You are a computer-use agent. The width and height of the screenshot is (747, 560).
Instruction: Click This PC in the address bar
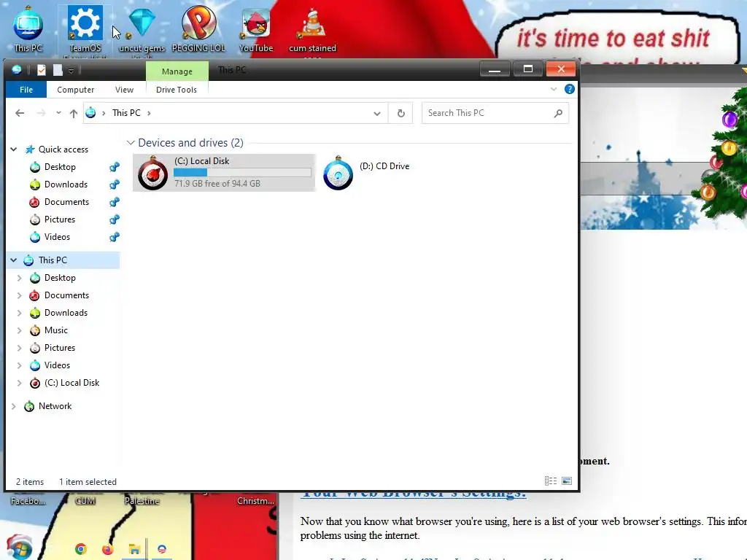tap(126, 113)
